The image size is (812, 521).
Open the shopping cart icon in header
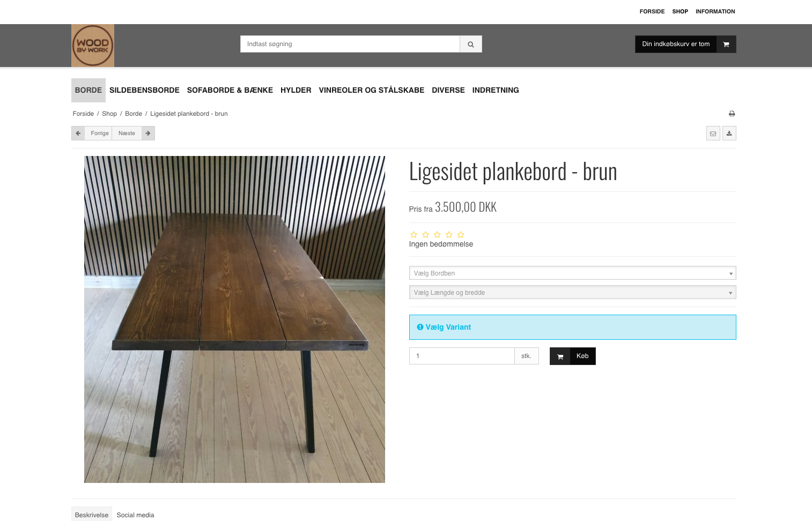click(726, 44)
